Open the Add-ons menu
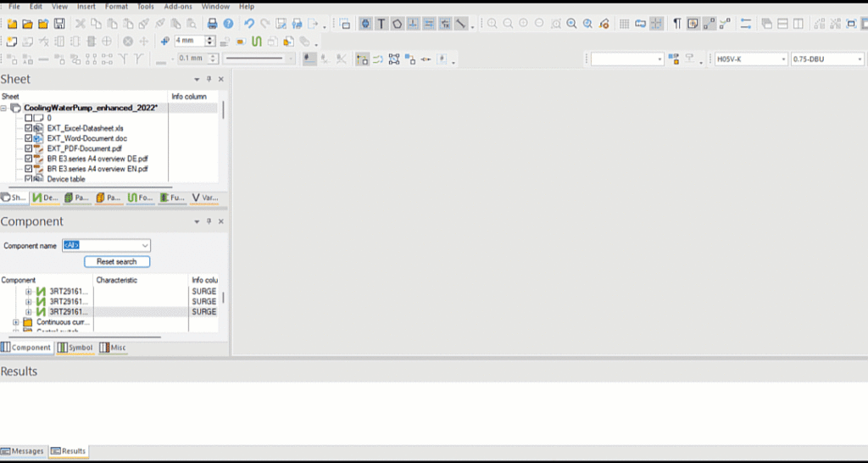This screenshot has height=463, width=868. coord(177,6)
